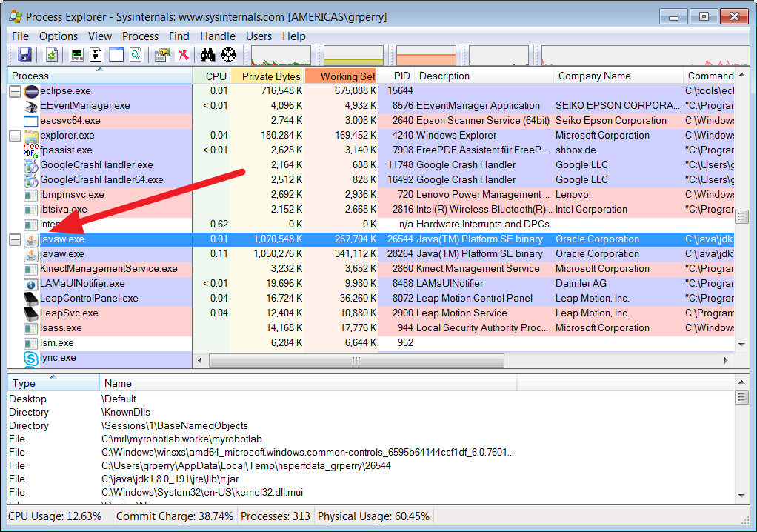This screenshot has height=532, width=757.
Task: Collapse the eclipse.exe process tree
Action: point(15,91)
